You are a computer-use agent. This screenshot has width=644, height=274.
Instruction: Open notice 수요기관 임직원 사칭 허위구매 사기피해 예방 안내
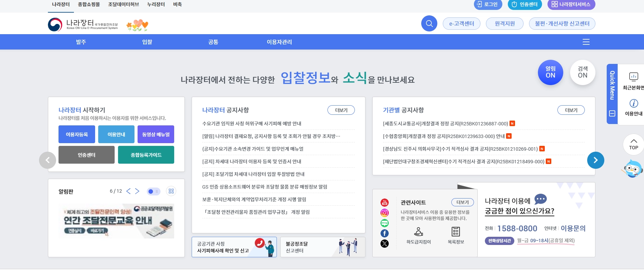pos(252,124)
